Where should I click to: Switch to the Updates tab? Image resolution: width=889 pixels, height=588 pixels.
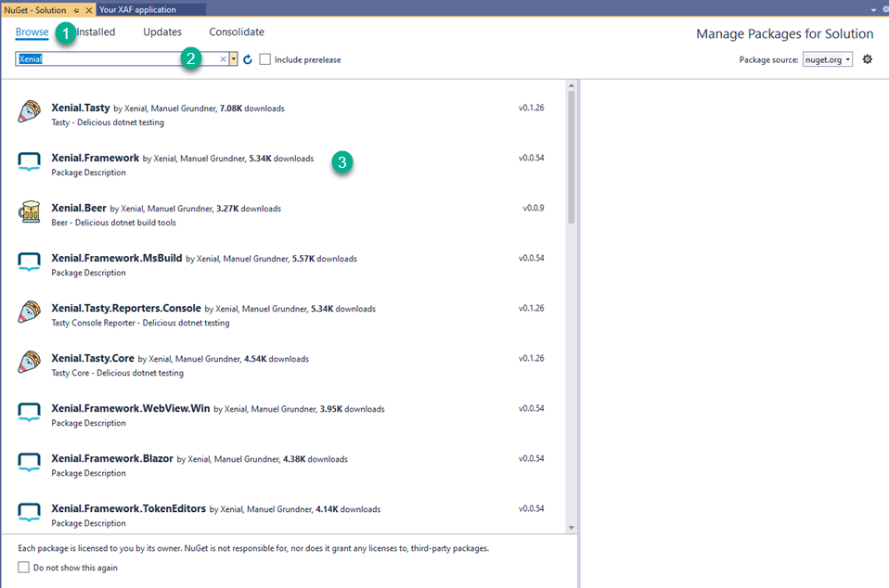click(x=162, y=32)
